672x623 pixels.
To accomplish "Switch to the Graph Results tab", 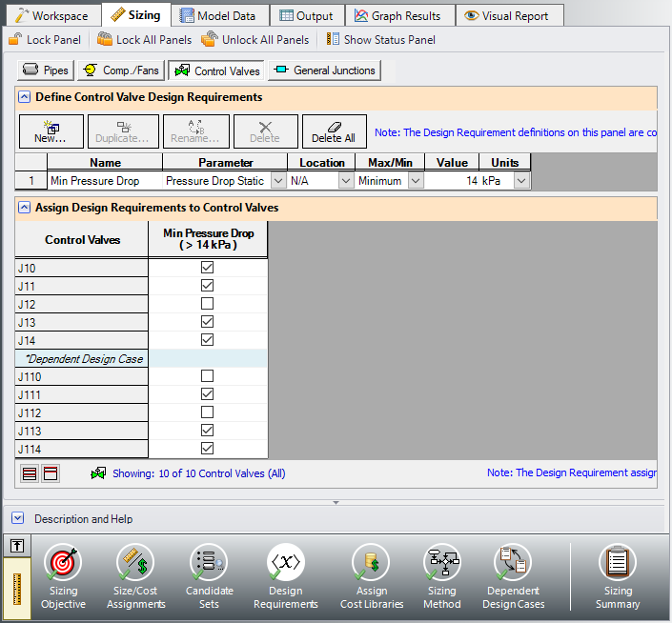I will tap(397, 15).
